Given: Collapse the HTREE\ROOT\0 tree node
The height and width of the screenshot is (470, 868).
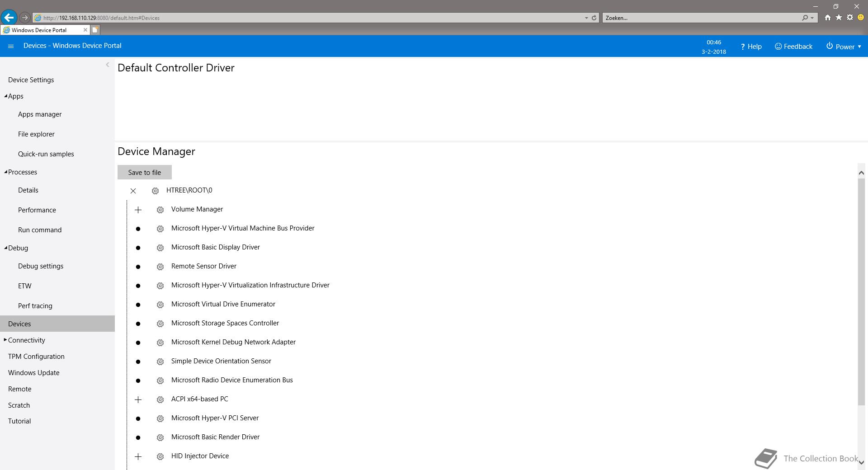Looking at the screenshot, I should point(133,191).
